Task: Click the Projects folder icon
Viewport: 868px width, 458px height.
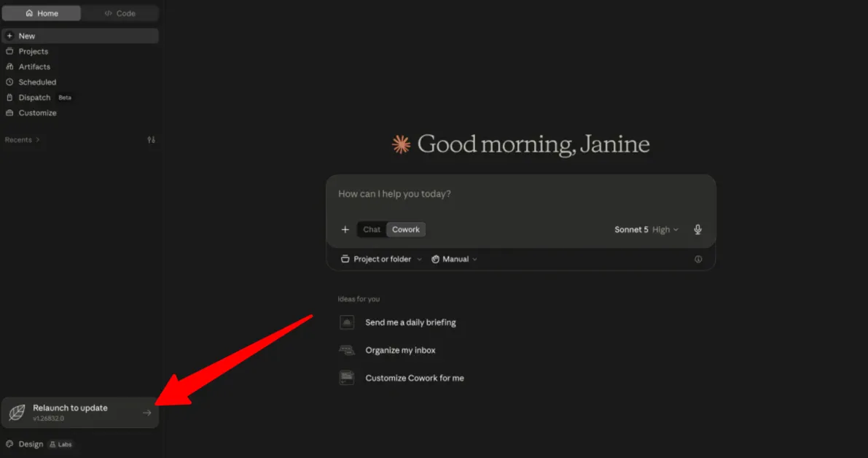Action: pyautogui.click(x=9, y=52)
